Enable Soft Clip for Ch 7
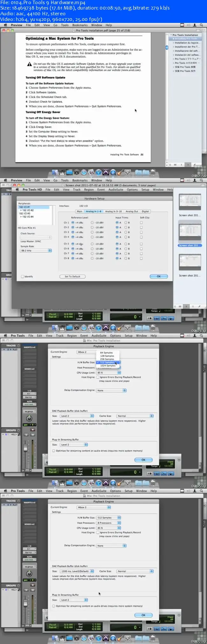Image resolution: width=207 pixels, height=644 pixels. [x=141, y=254]
